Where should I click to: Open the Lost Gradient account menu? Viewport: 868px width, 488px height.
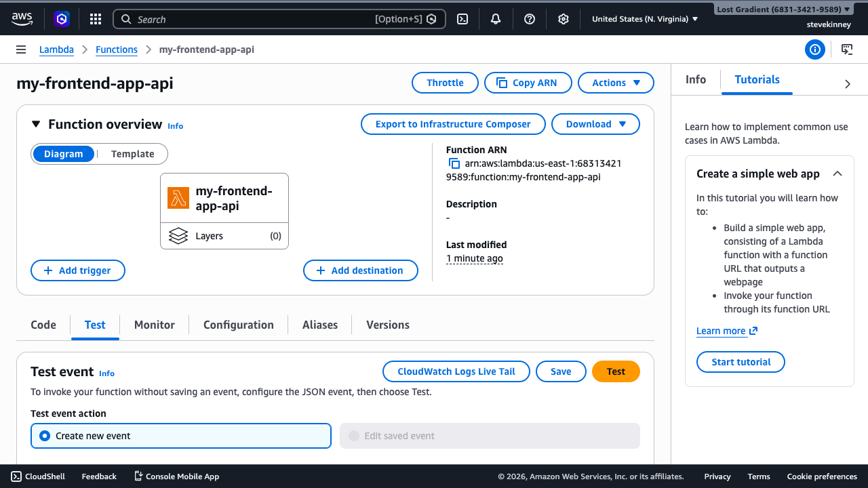[x=783, y=9]
